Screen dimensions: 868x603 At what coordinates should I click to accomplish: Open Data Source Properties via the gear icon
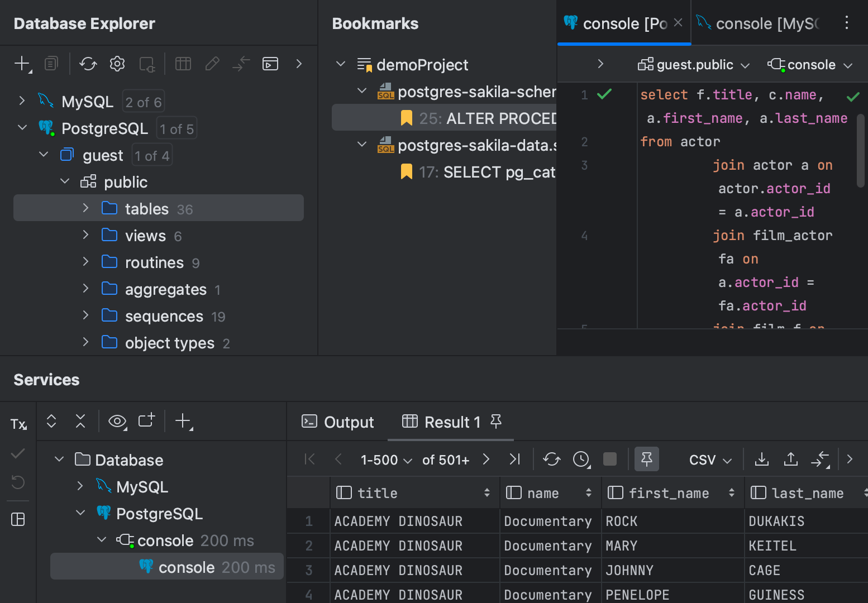(117, 64)
